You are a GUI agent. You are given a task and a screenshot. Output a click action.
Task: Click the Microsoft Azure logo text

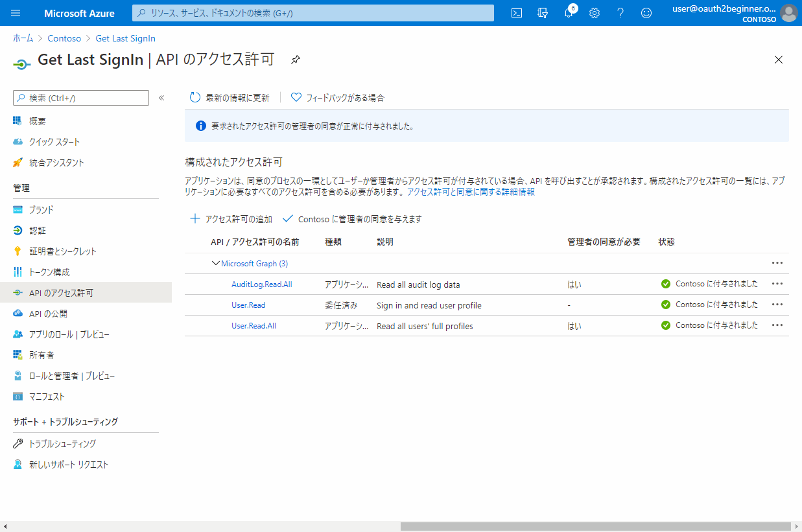(79, 13)
